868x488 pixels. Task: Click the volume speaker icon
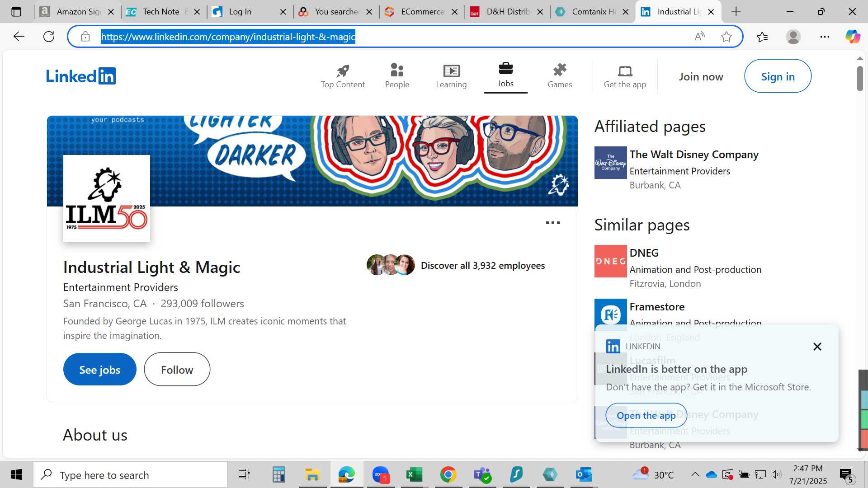point(776,474)
